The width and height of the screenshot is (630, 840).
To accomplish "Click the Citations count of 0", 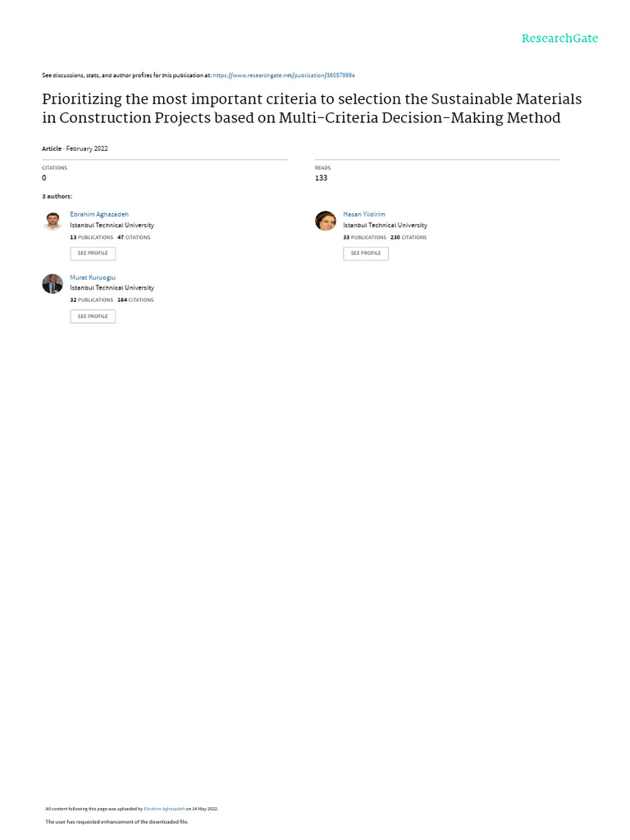I will click(x=44, y=178).
